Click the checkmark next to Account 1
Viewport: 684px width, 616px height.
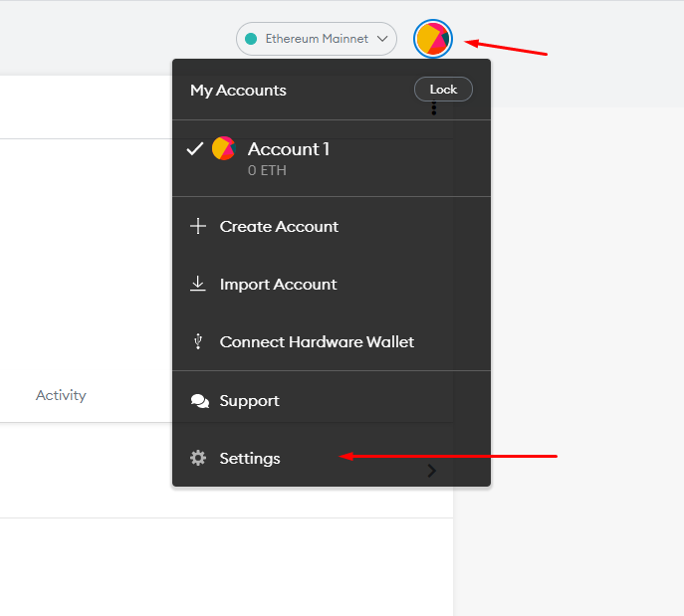[194, 148]
